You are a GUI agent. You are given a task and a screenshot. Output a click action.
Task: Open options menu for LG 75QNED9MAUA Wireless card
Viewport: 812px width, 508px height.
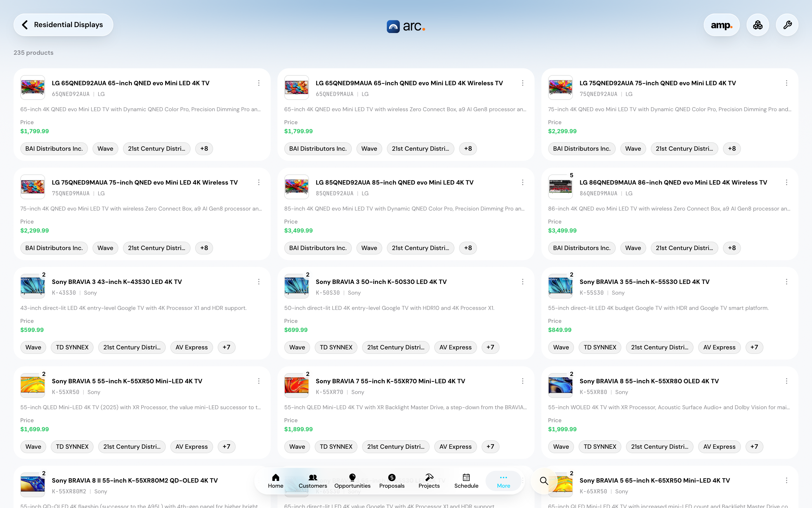pos(259,182)
